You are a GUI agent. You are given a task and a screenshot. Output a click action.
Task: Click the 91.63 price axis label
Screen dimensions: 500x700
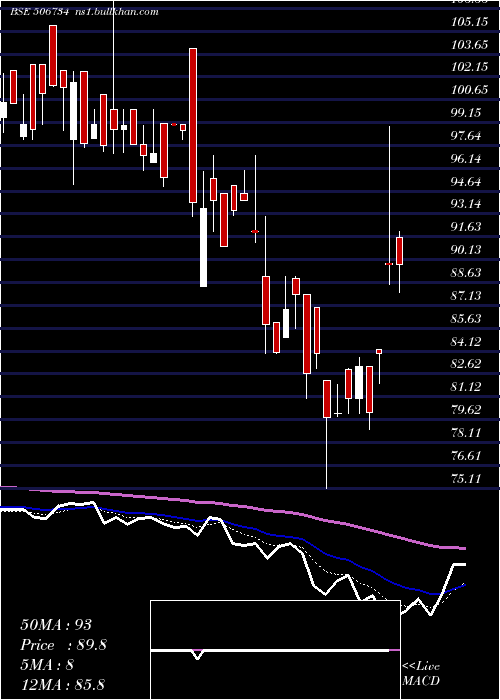(x=467, y=226)
